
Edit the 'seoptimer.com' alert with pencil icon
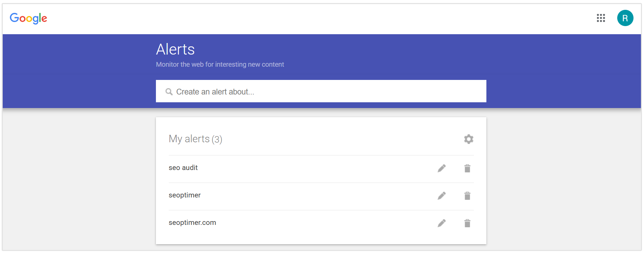coord(442,223)
